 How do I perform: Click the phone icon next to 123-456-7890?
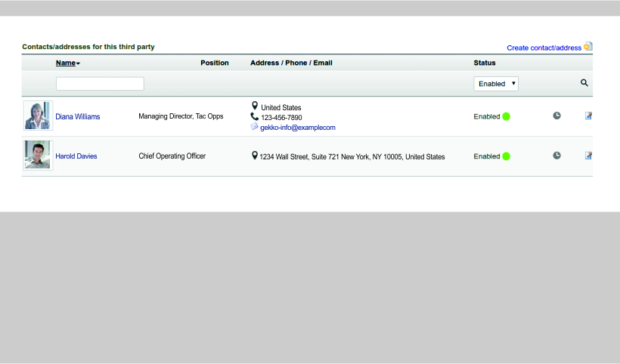(x=255, y=117)
